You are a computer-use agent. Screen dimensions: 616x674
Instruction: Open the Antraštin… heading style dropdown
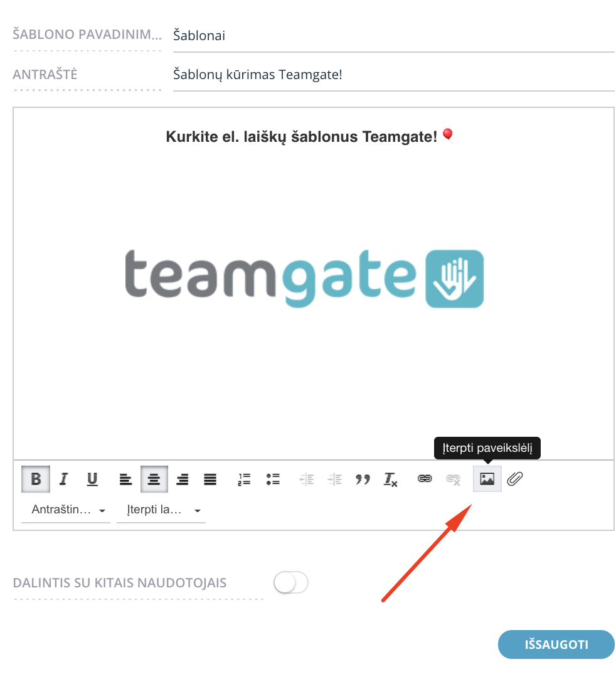pyautogui.click(x=66, y=510)
